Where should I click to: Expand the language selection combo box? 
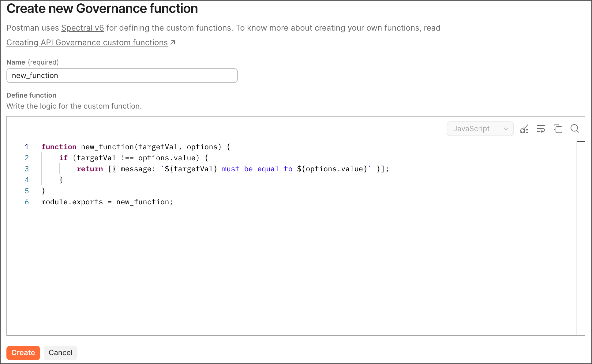(x=480, y=129)
